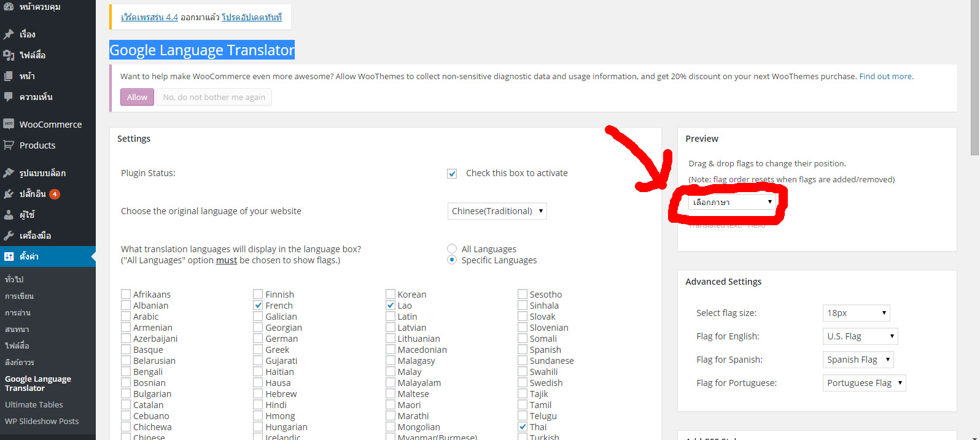Image resolution: width=980 pixels, height=440 pixels.
Task: Open the Select flag size dropdown
Action: 856,313
